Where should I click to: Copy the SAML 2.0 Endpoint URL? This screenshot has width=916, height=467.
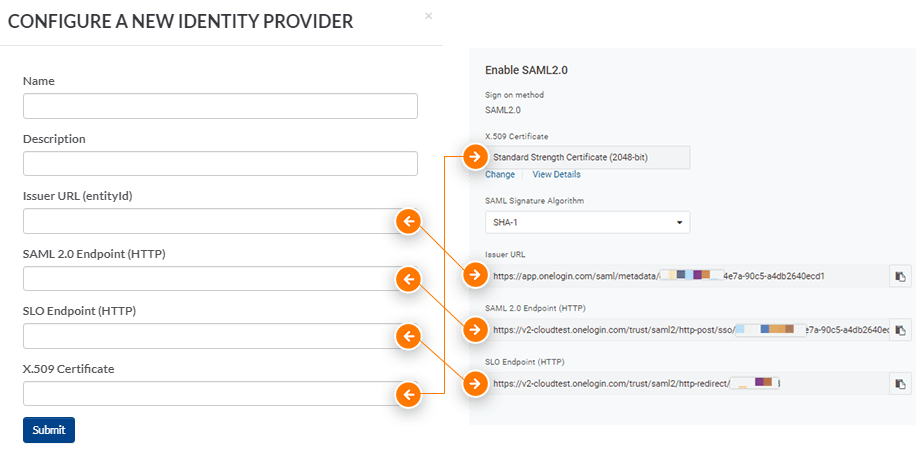coord(900,330)
